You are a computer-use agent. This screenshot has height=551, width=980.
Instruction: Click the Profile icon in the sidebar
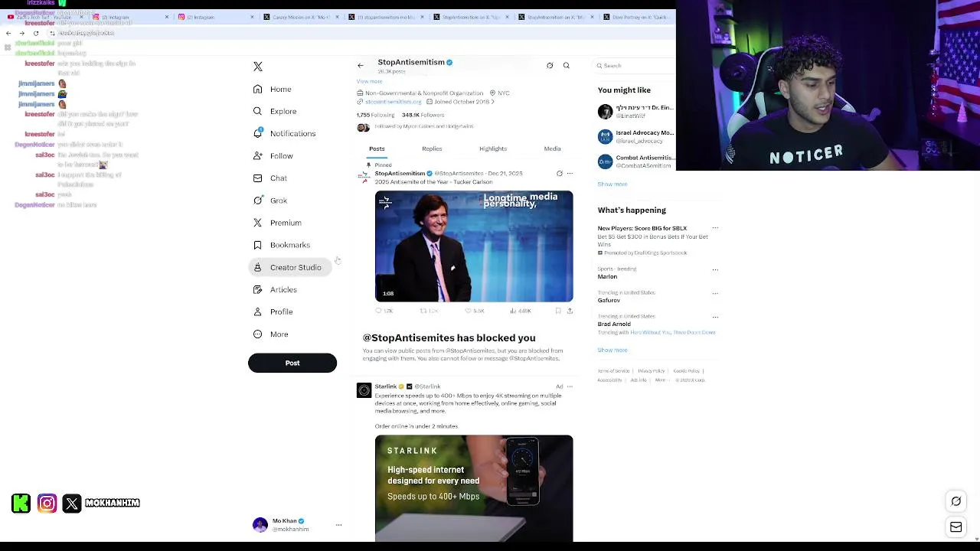tap(258, 311)
